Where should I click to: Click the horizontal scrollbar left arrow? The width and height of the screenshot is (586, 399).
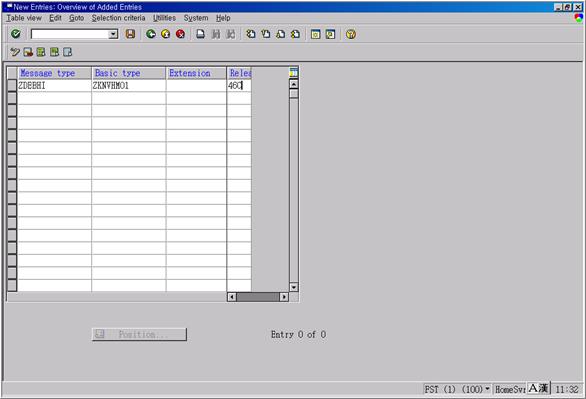(232, 297)
